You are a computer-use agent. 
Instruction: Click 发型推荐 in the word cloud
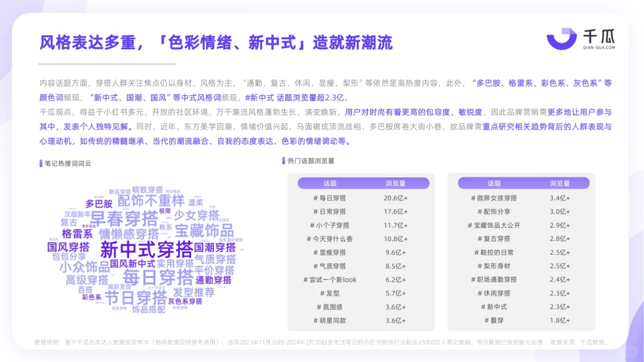pyautogui.click(x=194, y=292)
